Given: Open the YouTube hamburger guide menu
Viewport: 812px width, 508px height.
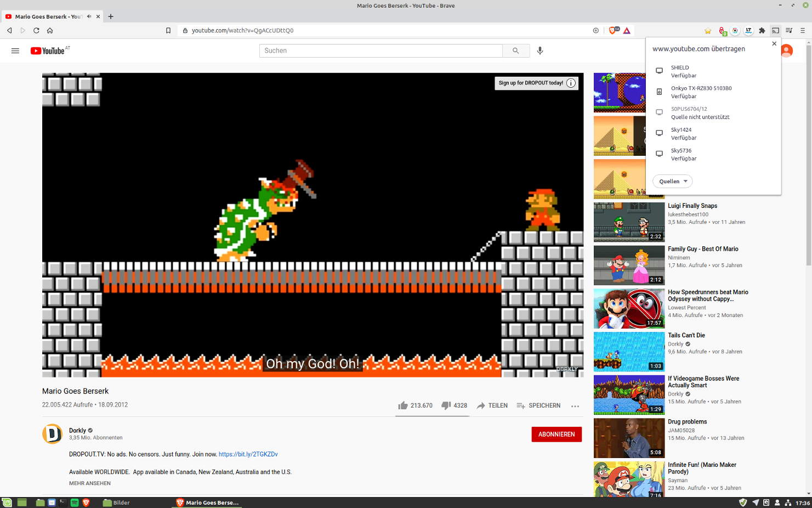Looking at the screenshot, I should coord(15,50).
